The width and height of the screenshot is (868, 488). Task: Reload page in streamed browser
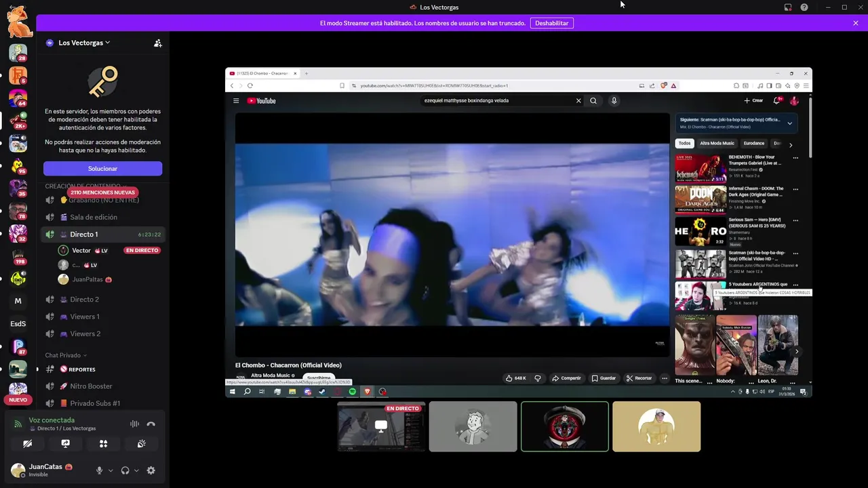pos(250,85)
